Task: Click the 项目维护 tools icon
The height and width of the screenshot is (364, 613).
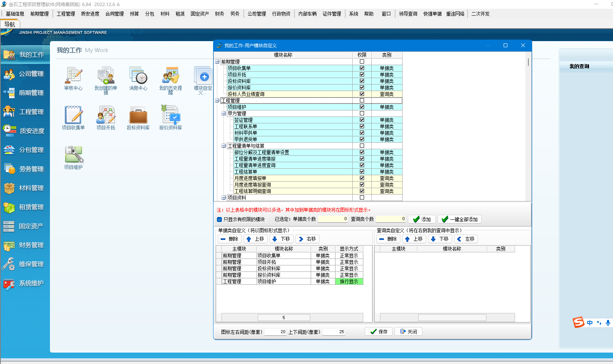Action: click(74, 155)
